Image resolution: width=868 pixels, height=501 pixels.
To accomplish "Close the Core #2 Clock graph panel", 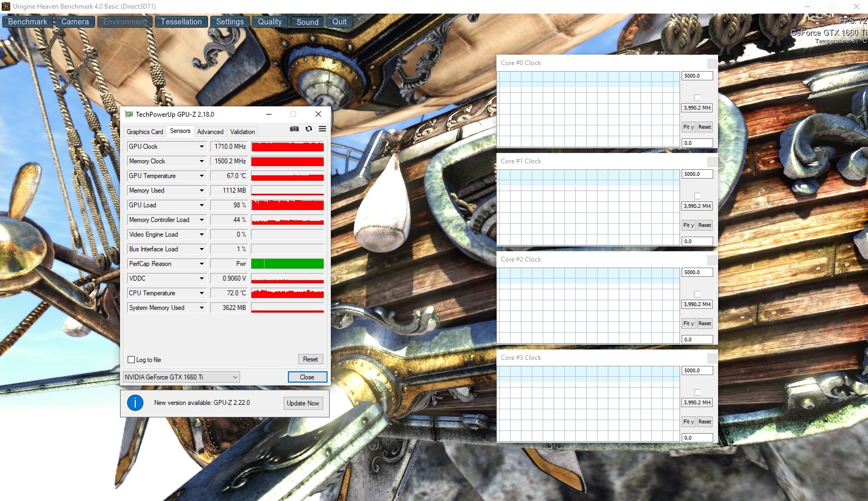I will click(712, 260).
